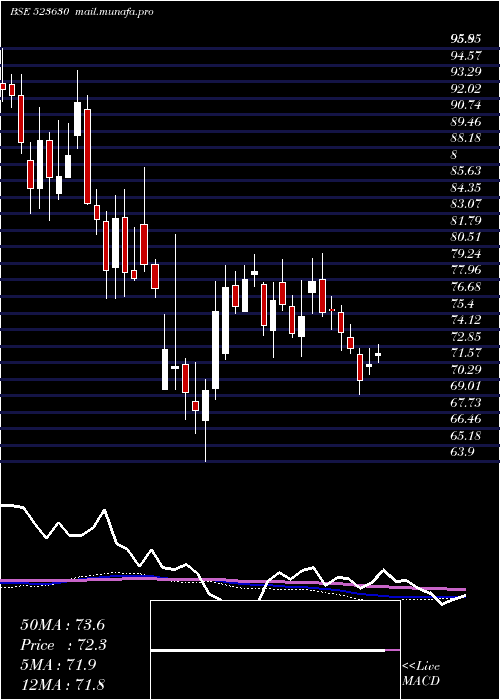Click the 71.57 price axis label
The height and width of the screenshot is (700, 500).
click(466, 353)
